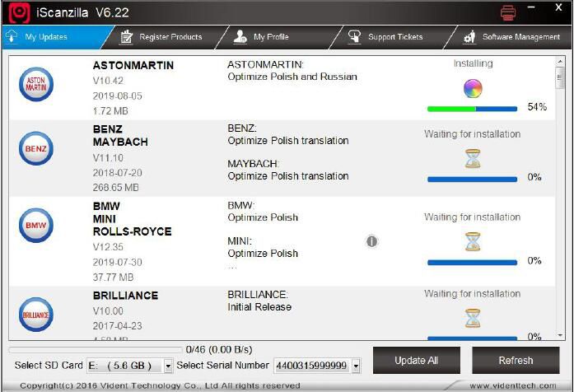Click 'Optimize Polish and Russian' description
This screenshot has width=574, height=392.
click(x=292, y=77)
